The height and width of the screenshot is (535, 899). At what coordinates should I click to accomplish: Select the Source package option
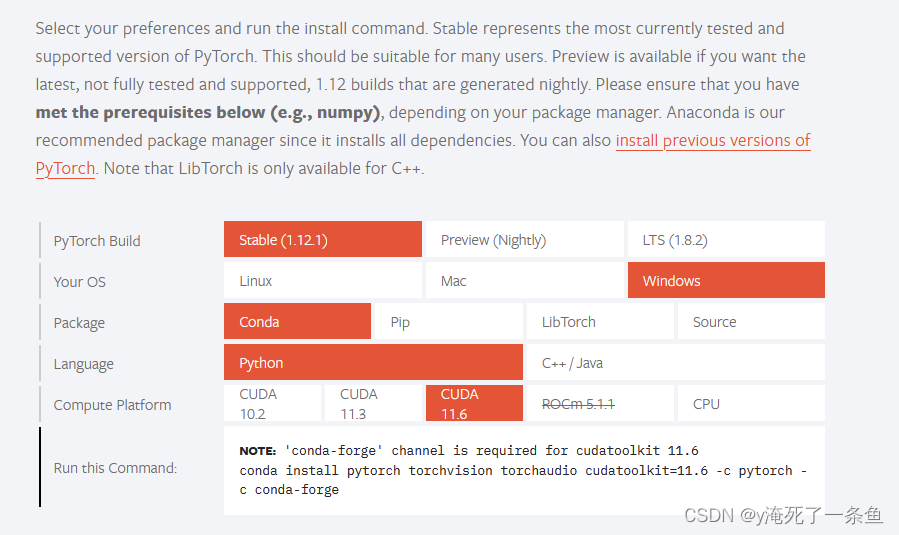tap(752, 321)
